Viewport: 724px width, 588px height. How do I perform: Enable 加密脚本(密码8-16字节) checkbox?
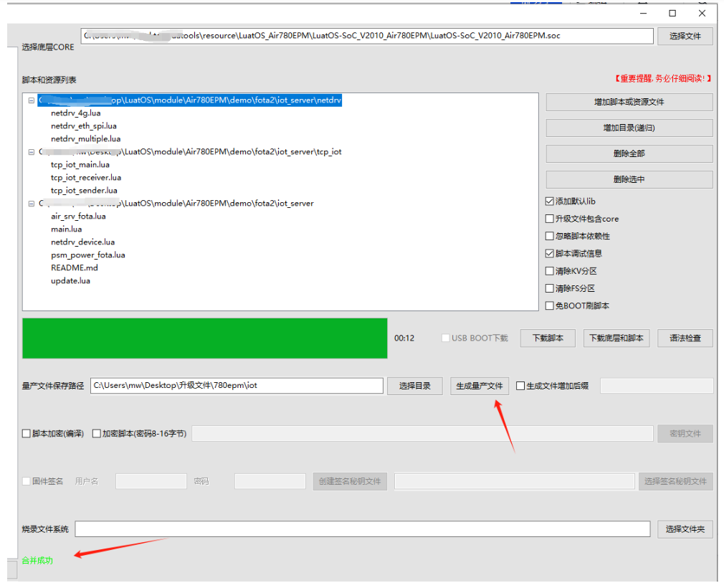coord(97,434)
